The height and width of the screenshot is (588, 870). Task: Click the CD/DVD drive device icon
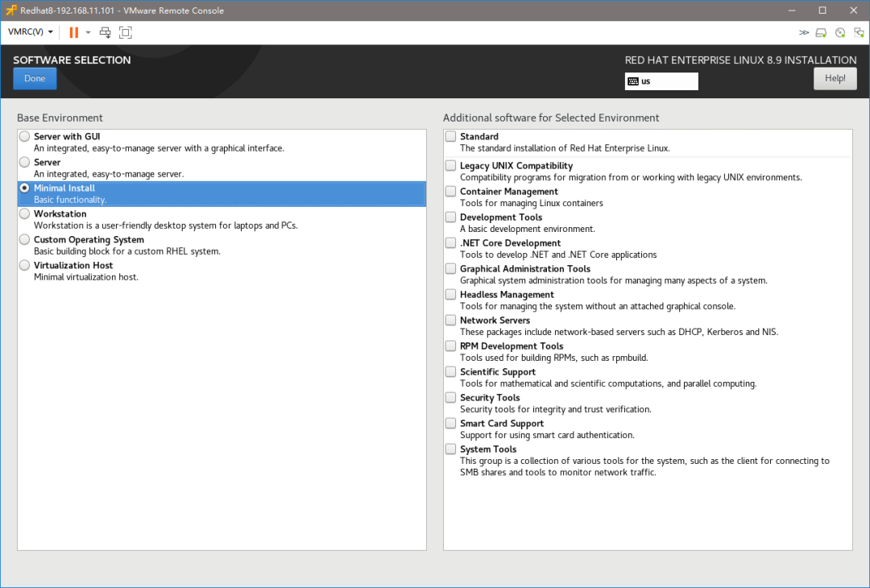tap(840, 33)
